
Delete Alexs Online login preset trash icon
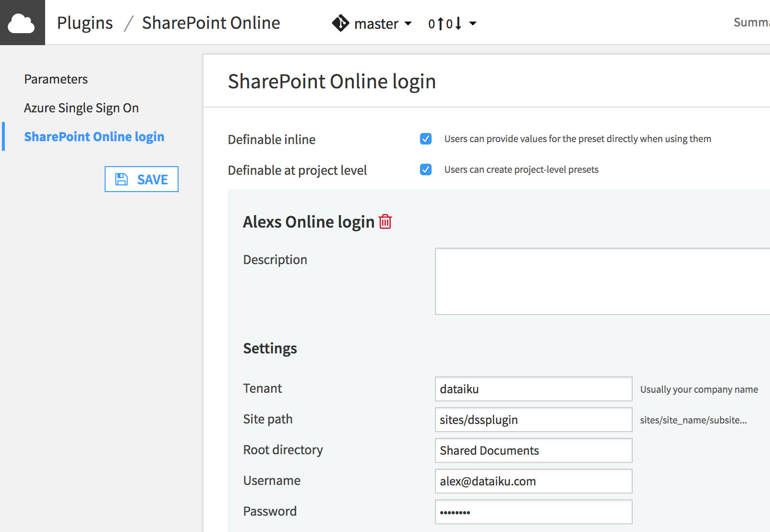pos(385,221)
